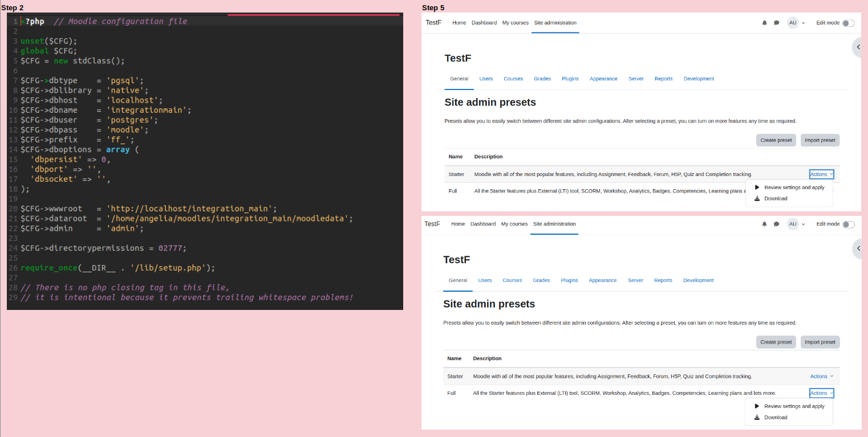Switch to Appearance tab in lower screenshot
This screenshot has height=437, width=868.
pos(603,280)
